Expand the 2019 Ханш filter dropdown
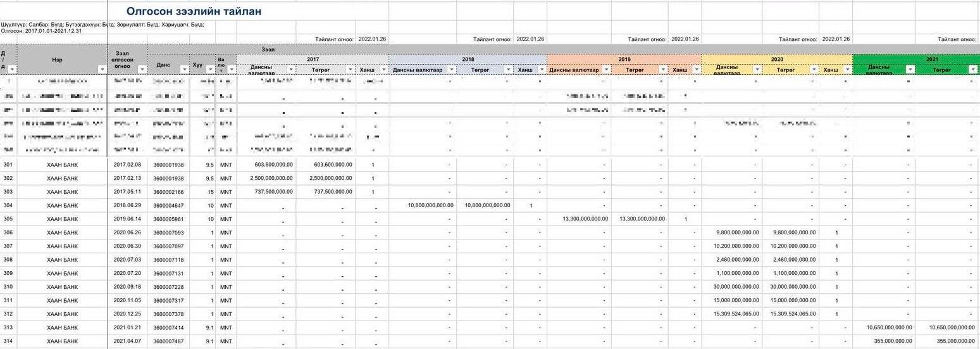This screenshot has height=349, width=980. coord(695,69)
